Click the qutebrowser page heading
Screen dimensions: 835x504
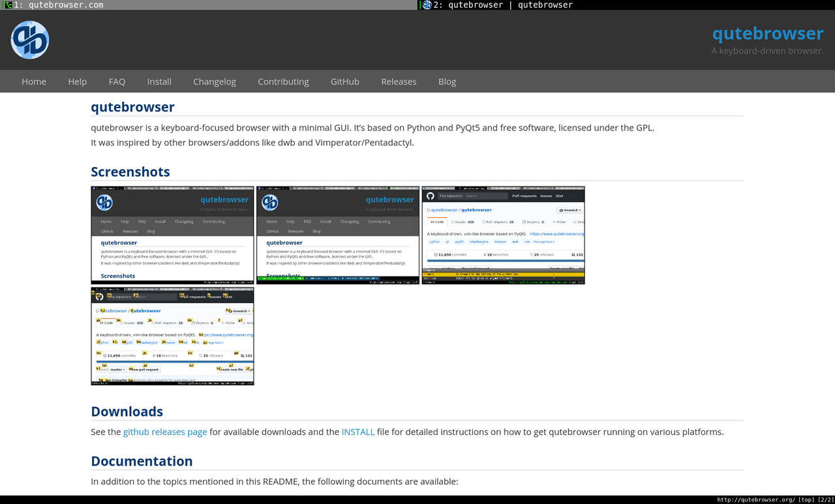[x=132, y=107]
